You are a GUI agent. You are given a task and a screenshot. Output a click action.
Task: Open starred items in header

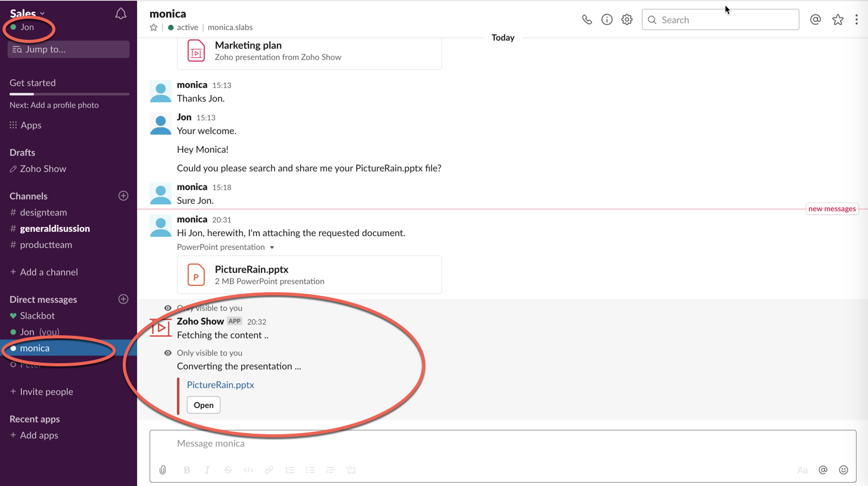[837, 20]
